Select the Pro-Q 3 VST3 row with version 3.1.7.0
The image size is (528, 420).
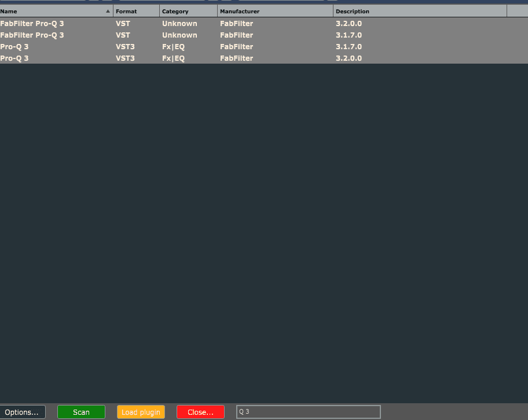[x=264, y=46]
